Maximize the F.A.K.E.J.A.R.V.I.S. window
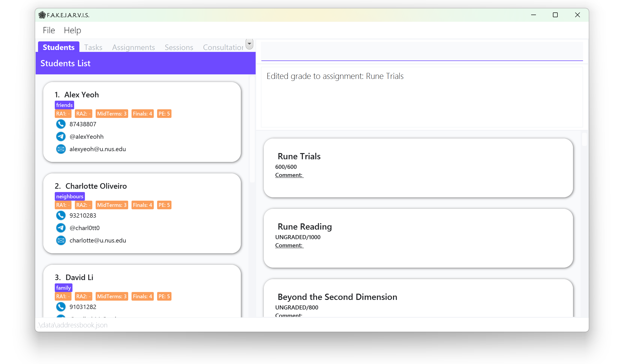The image size is (628, 364). coord(555,15)
